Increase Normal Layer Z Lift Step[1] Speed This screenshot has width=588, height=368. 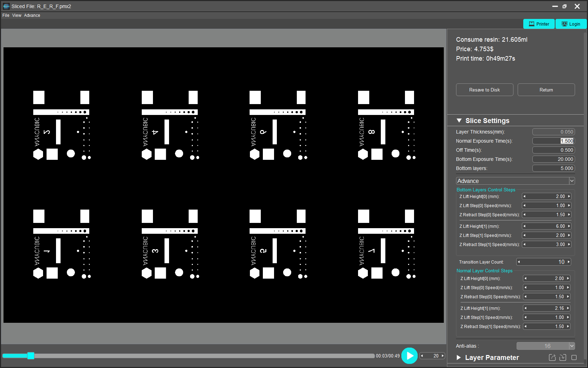tap(568, 317)
